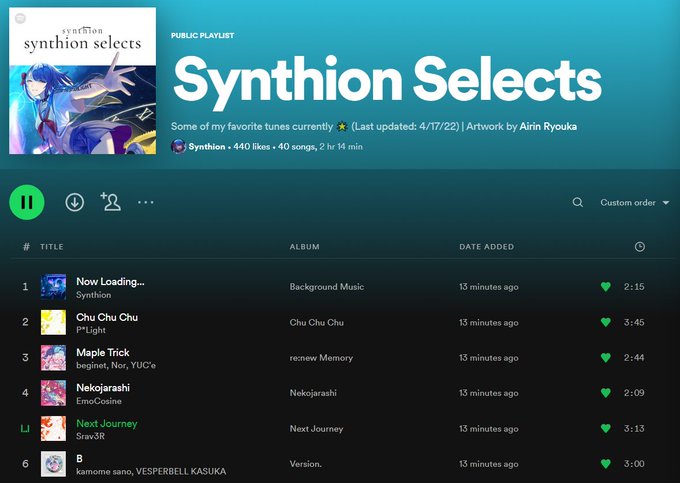This screenshot has width=680, height=483.
Task: Open artist Srav3R
Action: 90,436
